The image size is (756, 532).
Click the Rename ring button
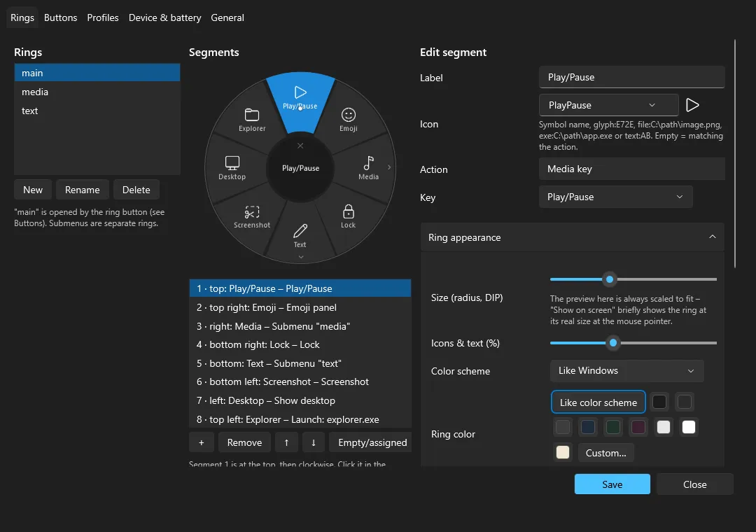click(x=83, y=190)
